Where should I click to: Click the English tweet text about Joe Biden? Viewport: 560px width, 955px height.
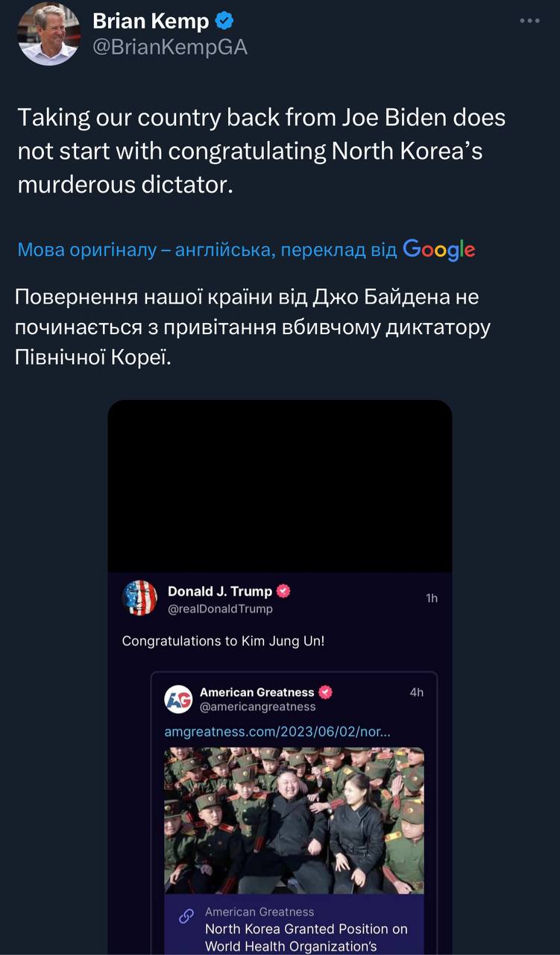(x=261, y=151)
